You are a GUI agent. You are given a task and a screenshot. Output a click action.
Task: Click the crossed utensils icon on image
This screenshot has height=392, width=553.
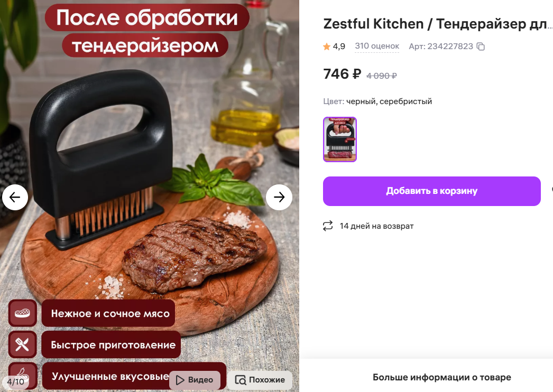pyautogui.click(x=22, y=344)
